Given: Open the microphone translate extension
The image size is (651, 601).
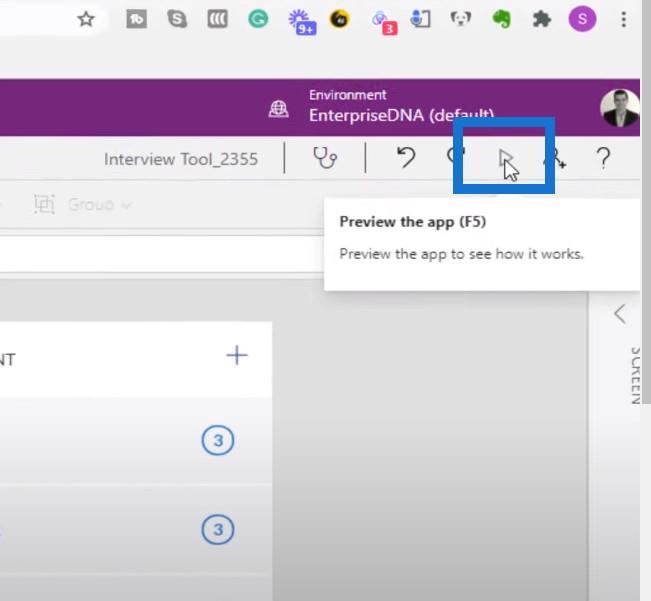Looking at the screenshot, I should (420, 19).
